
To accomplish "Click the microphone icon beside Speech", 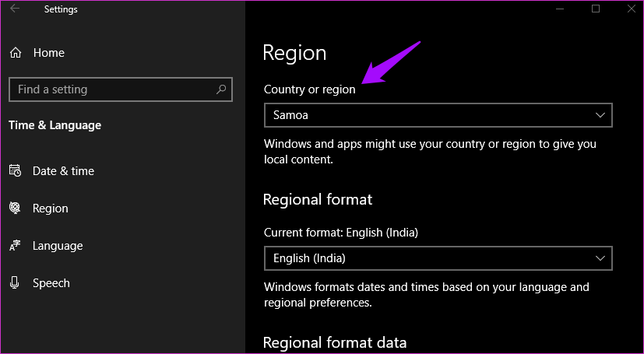I will pyautogui.click(x=15, y=282).
